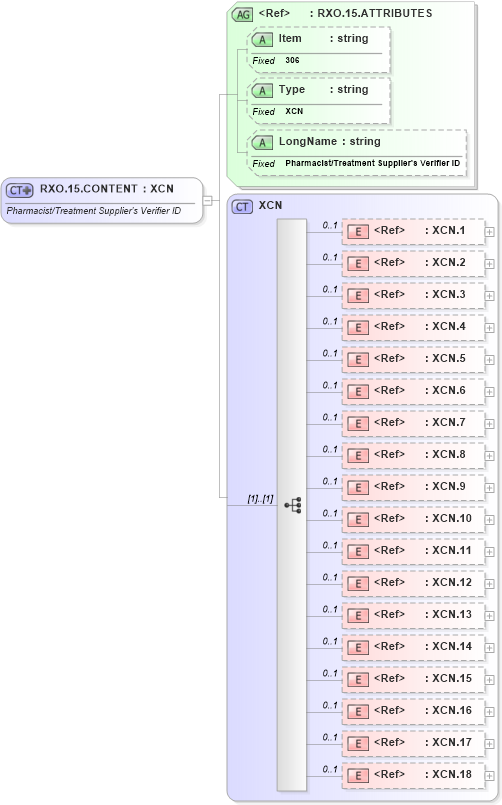Click the E icon of XCN.17
The image size is (502, 805).
(x=358, y=743)
